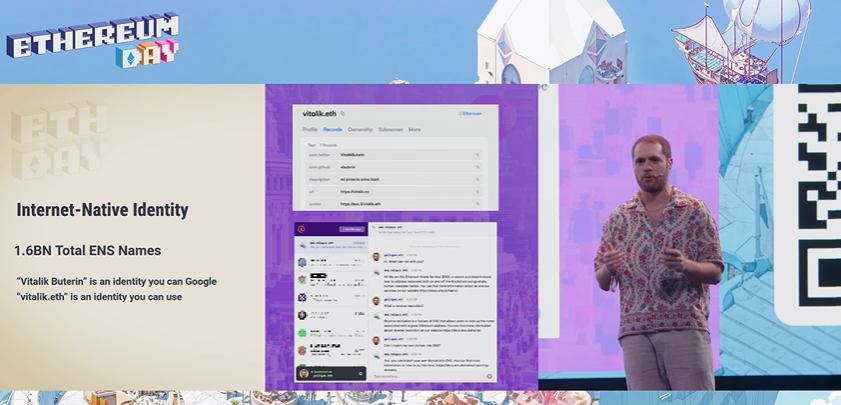Viewport: 841px width, 405px height.
Task: Copy the com.twitter record value
Action: tap(478, 155)
